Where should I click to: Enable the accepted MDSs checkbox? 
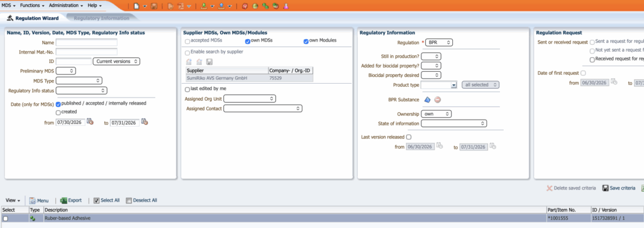[187, 42]
